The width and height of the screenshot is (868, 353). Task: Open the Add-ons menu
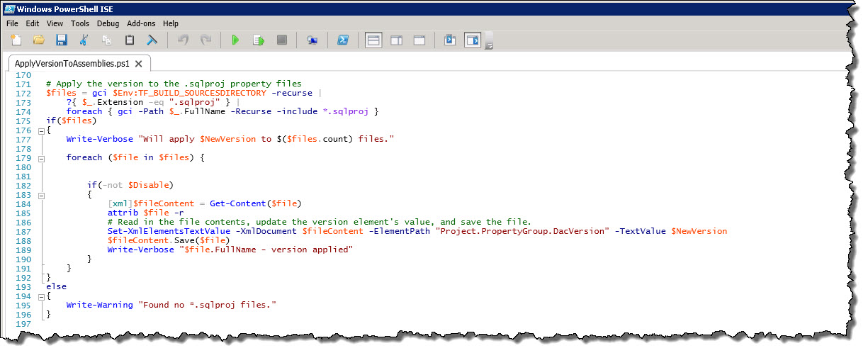point(141,23)
